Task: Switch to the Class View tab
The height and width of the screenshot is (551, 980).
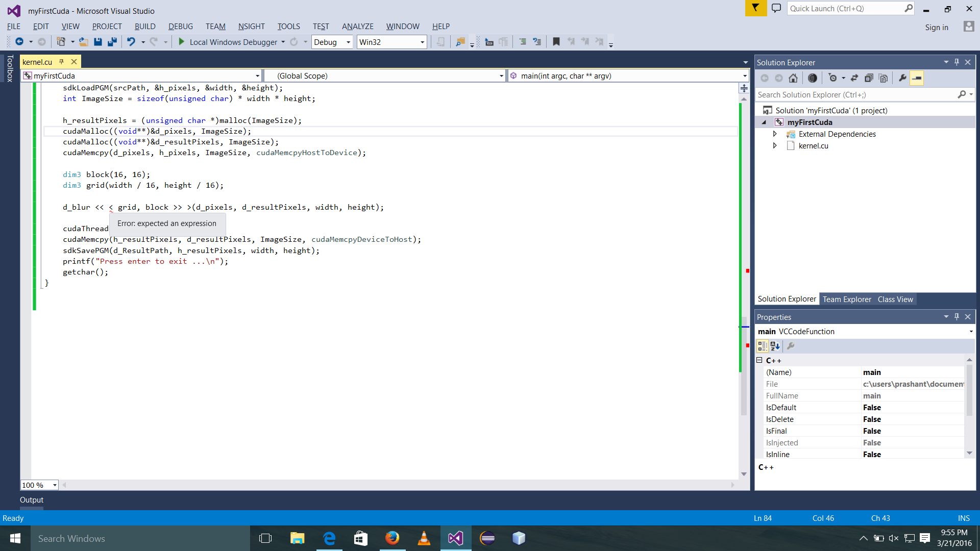Action: tap(895, 299)
